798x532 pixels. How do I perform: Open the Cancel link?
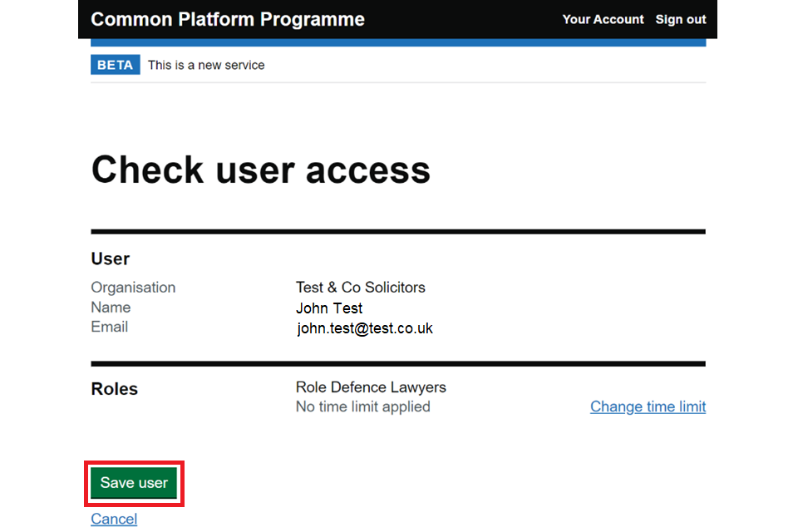[x=113, y=518]
